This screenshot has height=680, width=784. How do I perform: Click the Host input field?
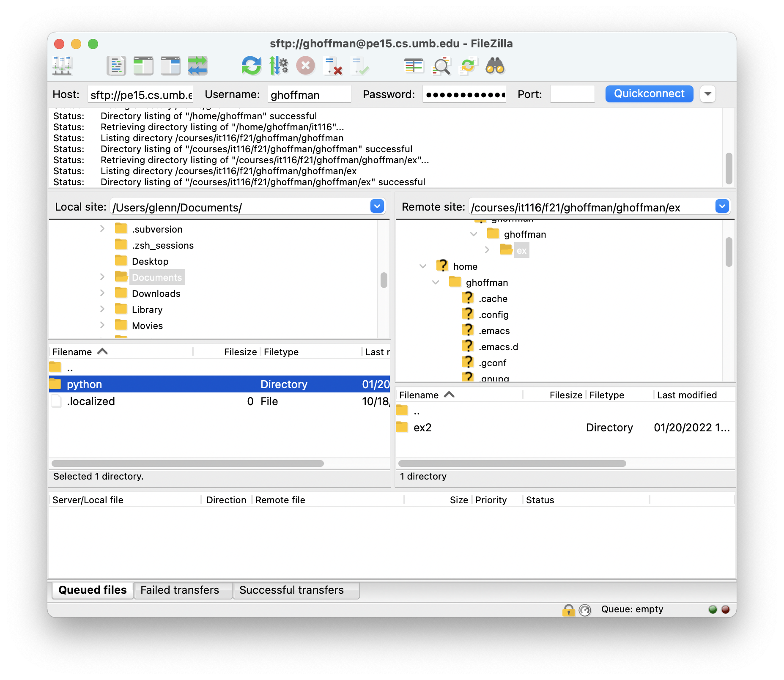tap(140, 94)
